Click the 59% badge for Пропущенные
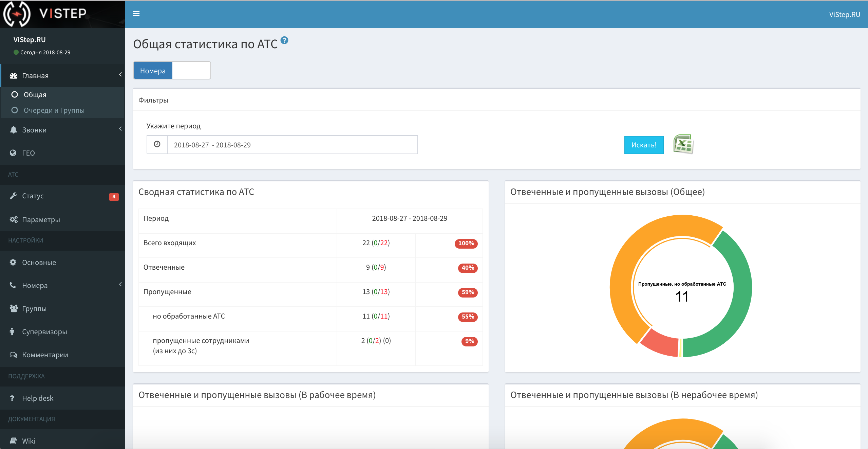This screenshot has height=449, width=868. coord(468,292)
